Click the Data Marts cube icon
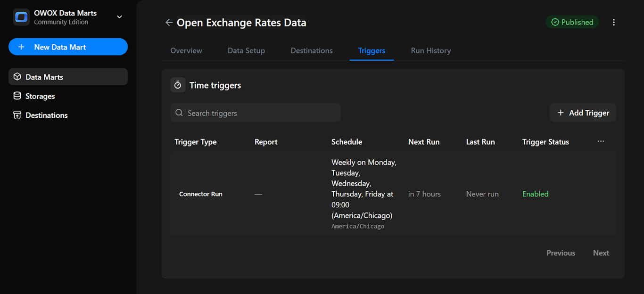644x294 pixels. pyautogui.click(x=17, y=77)
